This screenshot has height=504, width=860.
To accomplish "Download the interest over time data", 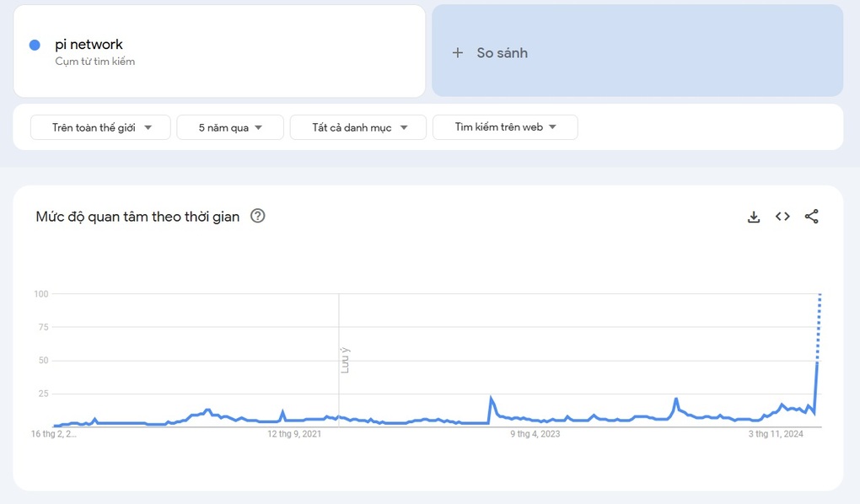I will [754, 217].
